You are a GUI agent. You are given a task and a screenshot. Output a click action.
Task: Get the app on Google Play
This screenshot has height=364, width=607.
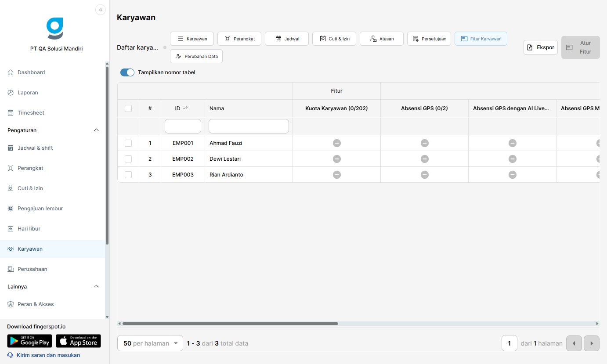pos(29,341)
